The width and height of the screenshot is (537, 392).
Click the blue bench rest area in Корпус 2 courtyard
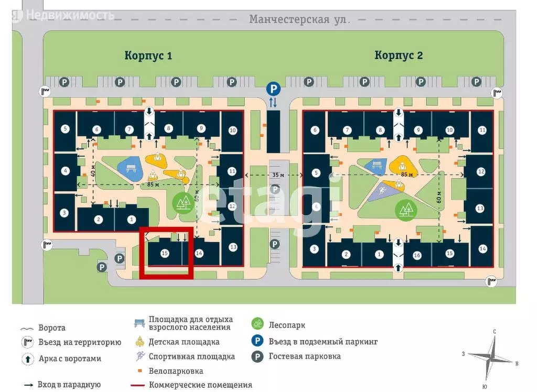tap(376, 166)
